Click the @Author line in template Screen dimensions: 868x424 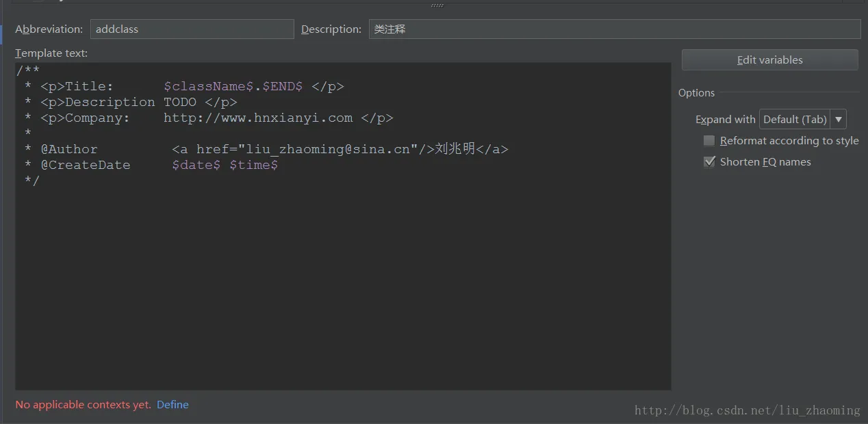pos(266,149)
